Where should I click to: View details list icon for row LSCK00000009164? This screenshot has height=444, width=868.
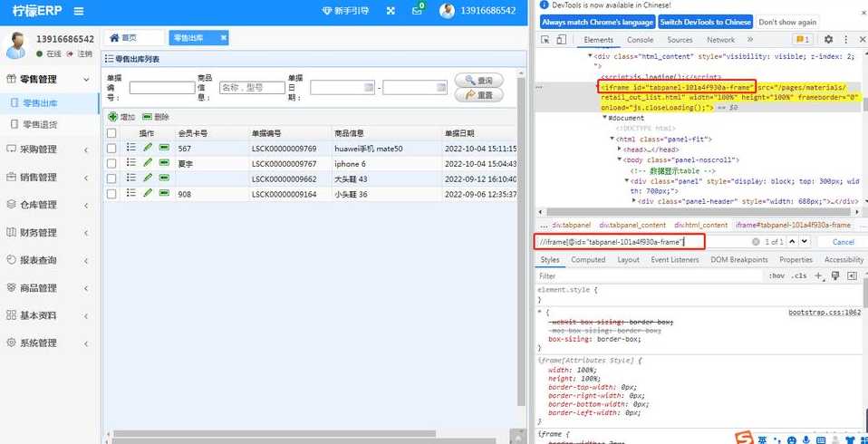pyautogui.click(x=130, y=193)
